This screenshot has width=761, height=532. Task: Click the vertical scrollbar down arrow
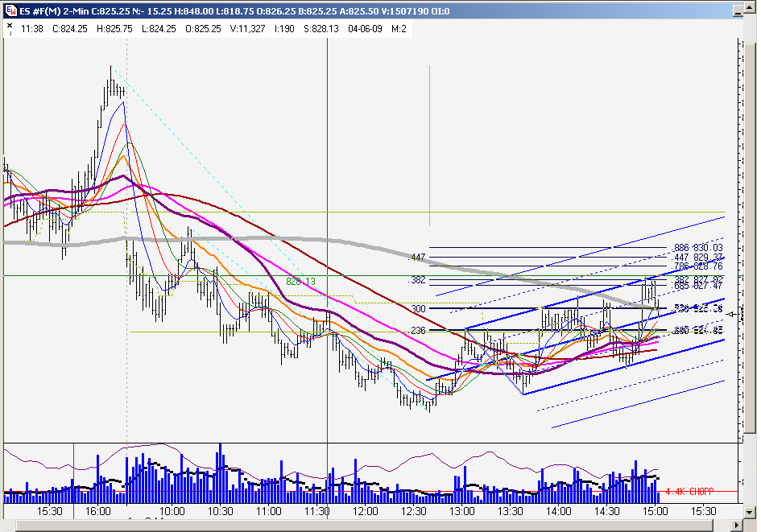750,512
